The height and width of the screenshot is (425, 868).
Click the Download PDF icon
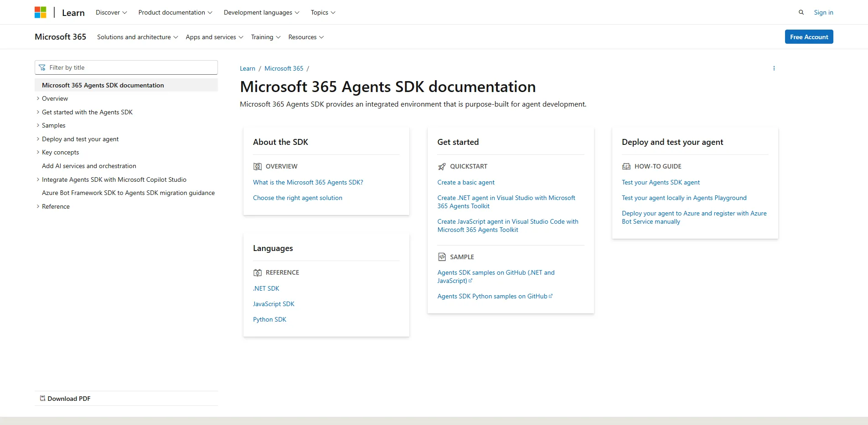pyautogui.click(x=43, y=398)
